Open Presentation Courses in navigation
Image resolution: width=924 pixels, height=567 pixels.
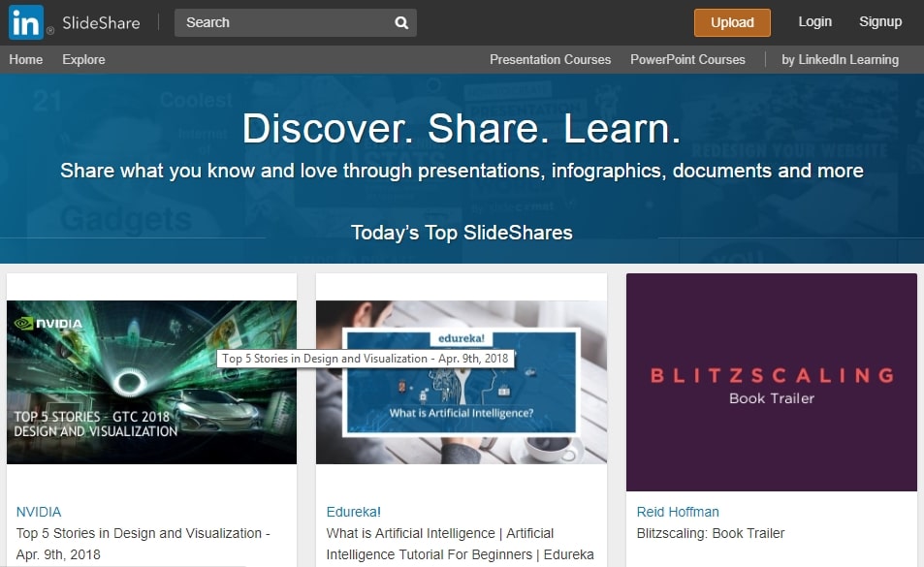coord(550,59)
